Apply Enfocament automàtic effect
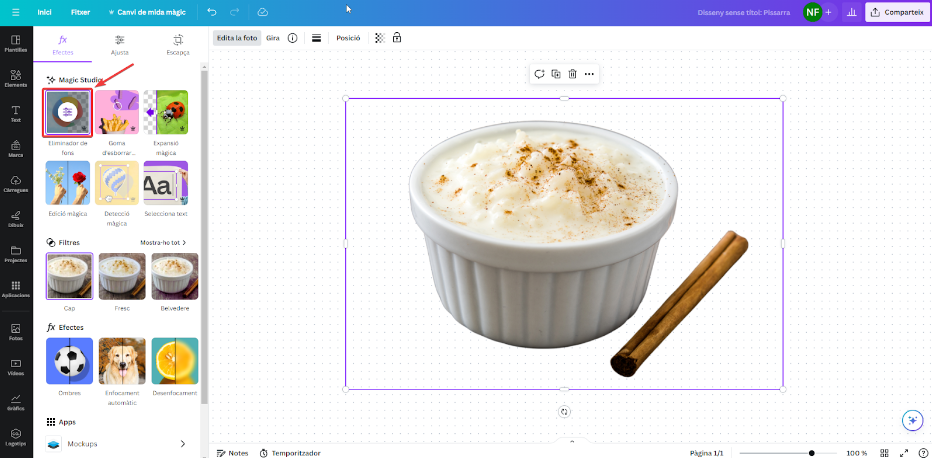Image resolution: width=932 pixels, height=458 pixels. tap(122, 361)
